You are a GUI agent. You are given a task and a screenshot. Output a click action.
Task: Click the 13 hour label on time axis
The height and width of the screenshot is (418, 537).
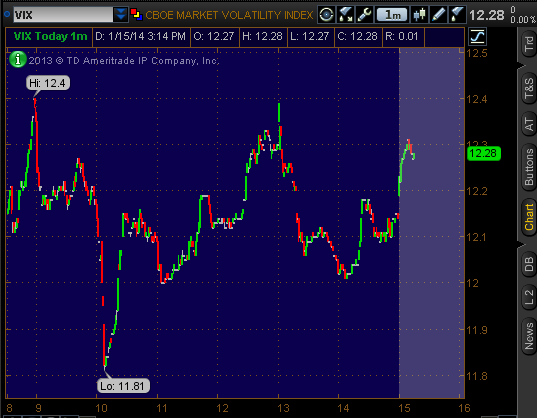[x=283, y=408]
